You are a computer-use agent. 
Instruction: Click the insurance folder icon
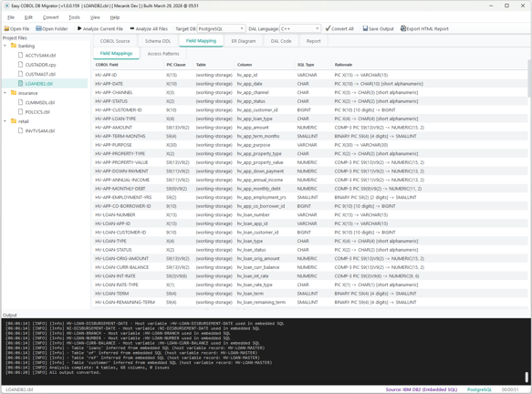[14, 93]
